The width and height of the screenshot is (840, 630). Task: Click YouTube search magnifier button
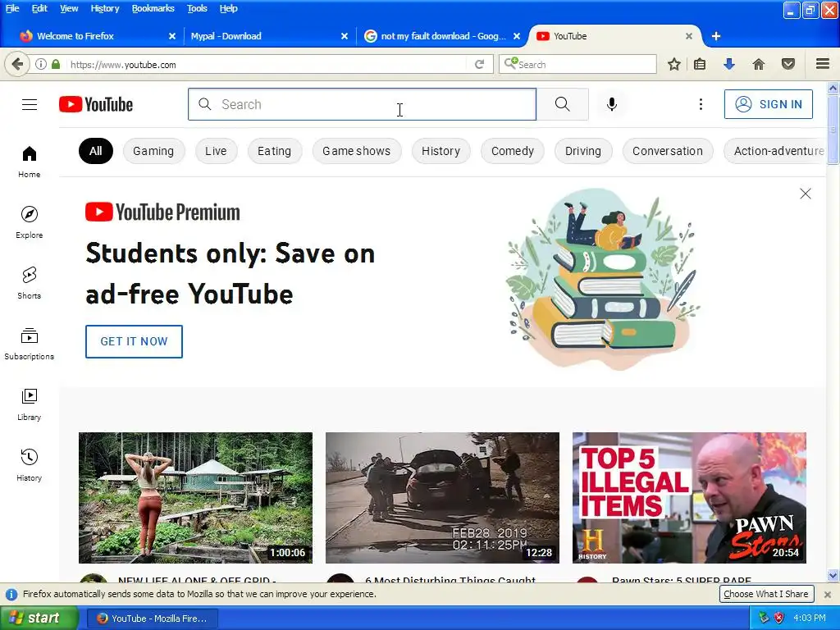tap(563, 104)
